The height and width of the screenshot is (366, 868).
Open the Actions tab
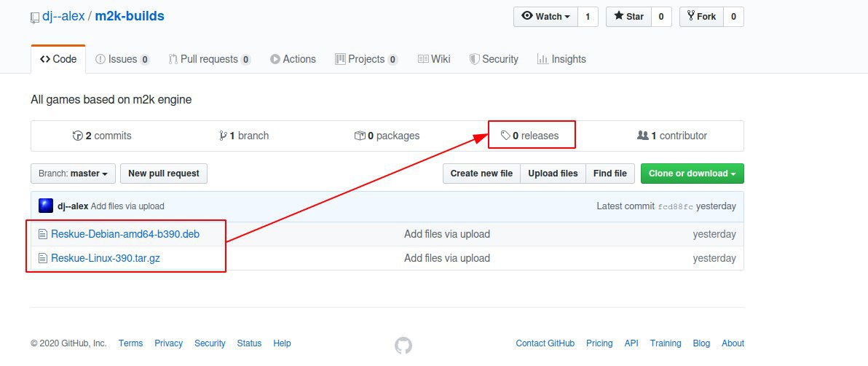(x=293, y=59)
